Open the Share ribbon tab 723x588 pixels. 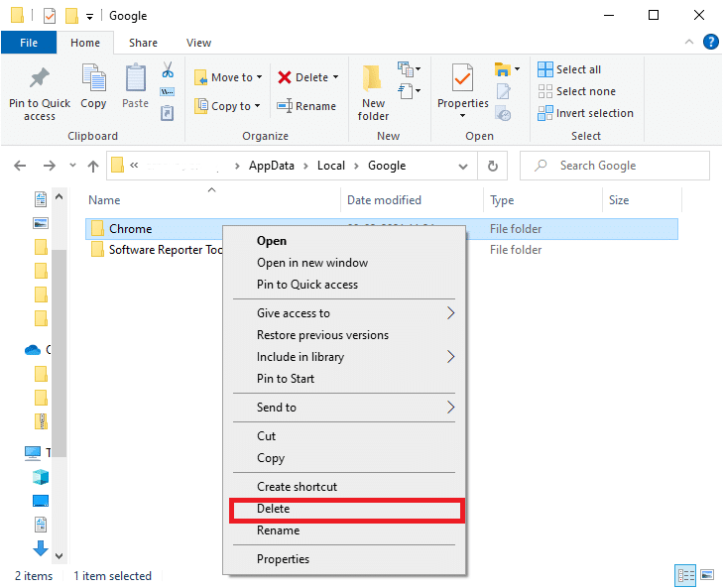(x=143, y=43)
